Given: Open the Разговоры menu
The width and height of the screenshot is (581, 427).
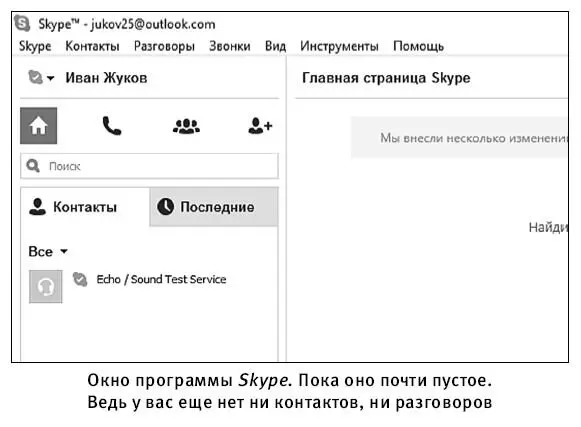Looking at the screenshot, I should 164,46.
